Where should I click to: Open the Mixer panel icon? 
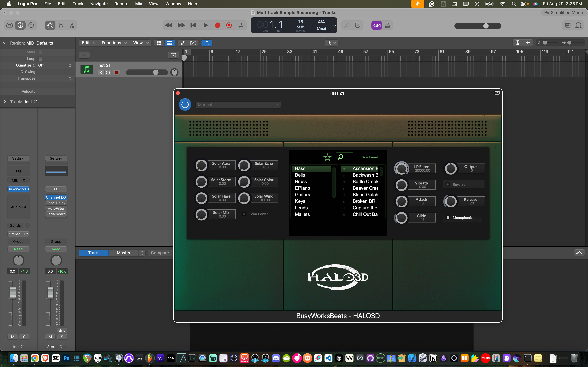61,25
